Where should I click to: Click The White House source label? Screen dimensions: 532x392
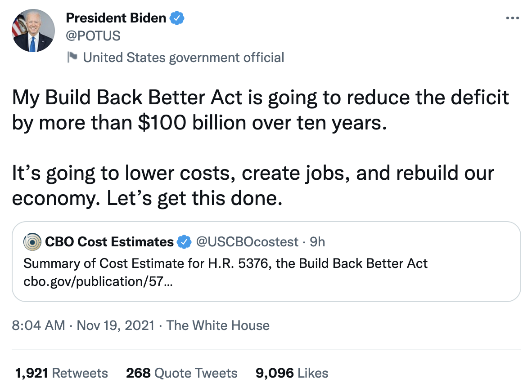point(218,325)
